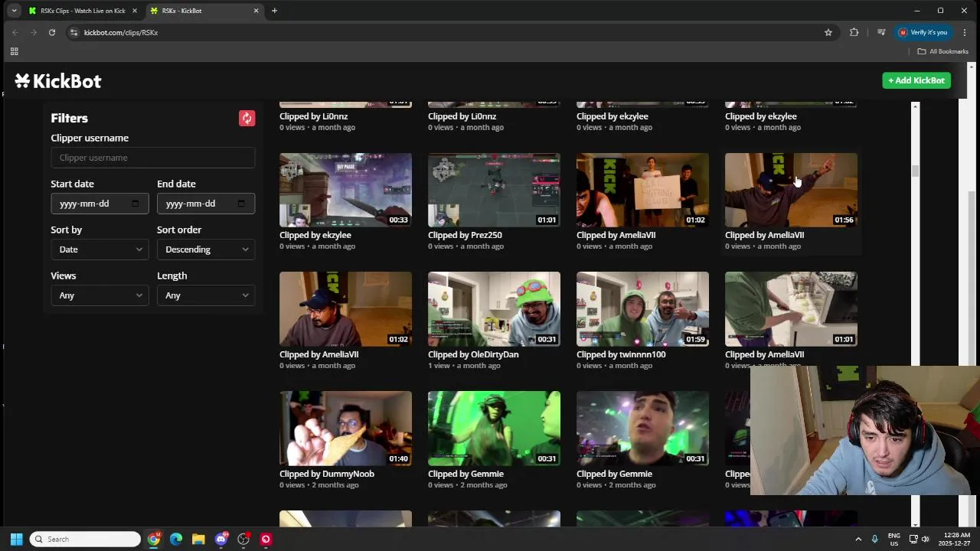Click '1 view • a month ago' text
Image resolution: width=980 pixels, height=551 pixels.
[464, 366]
